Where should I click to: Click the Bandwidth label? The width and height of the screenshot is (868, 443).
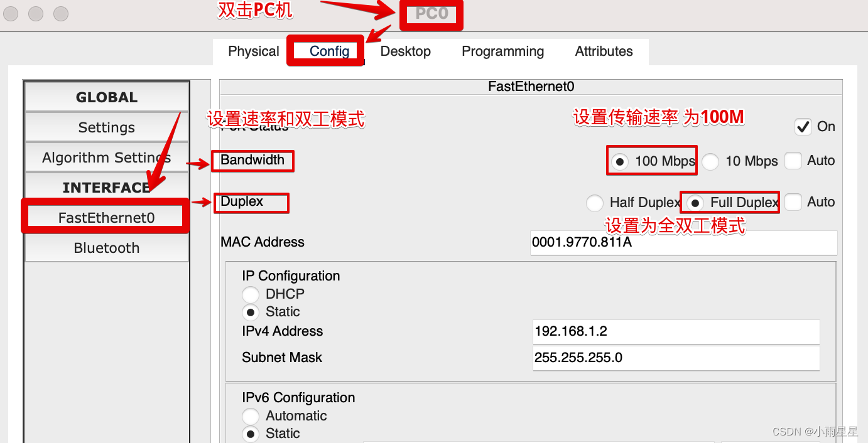252,160
